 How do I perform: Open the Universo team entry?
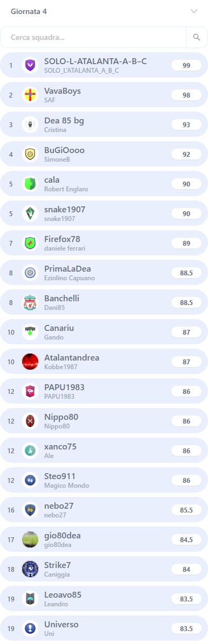point(104,628)
